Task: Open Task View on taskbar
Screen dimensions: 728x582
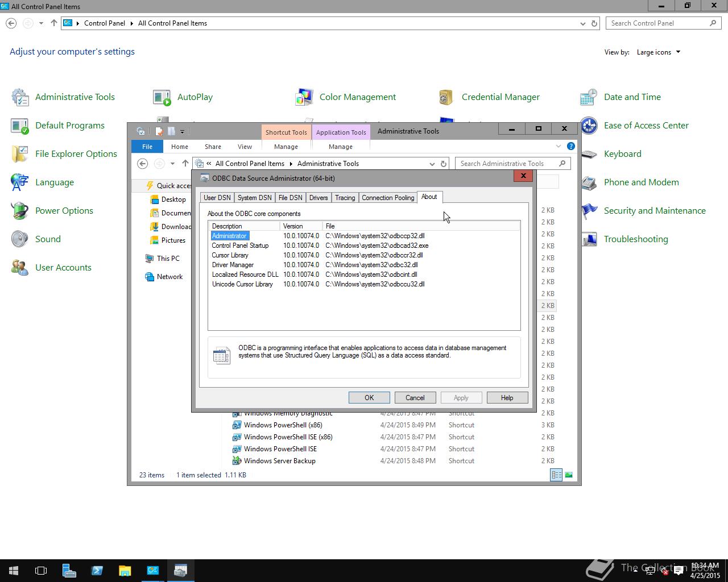Action: 41,571
